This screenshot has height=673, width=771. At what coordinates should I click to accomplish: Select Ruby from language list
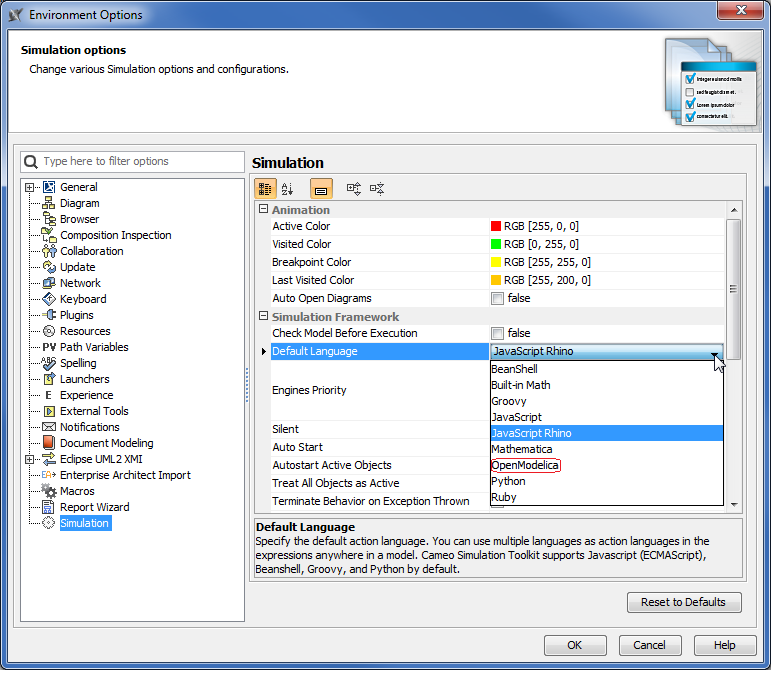pos(607,497)
